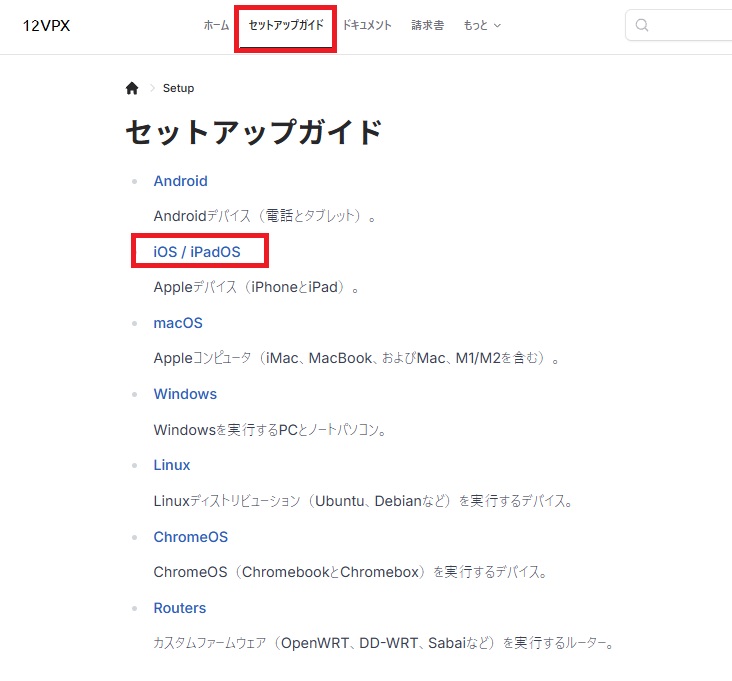Open the iOS / iPadOS setup link
Screen dimensions: 732x681
[x=197, y=252]
